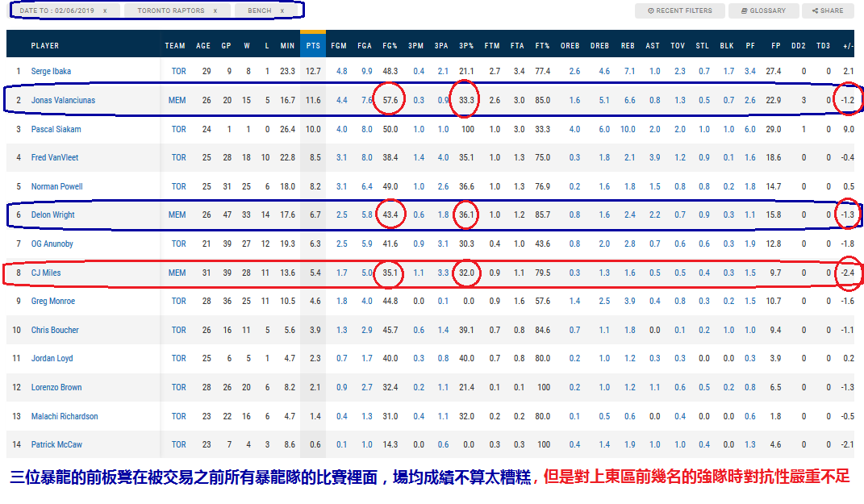Viewport: 864px width, 504px height.
Task: Remove the BENCH filter chip
Action: tap(282, 10)
